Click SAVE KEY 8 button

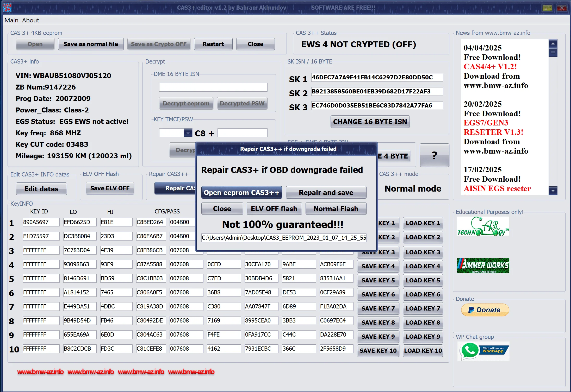(378, 323)
